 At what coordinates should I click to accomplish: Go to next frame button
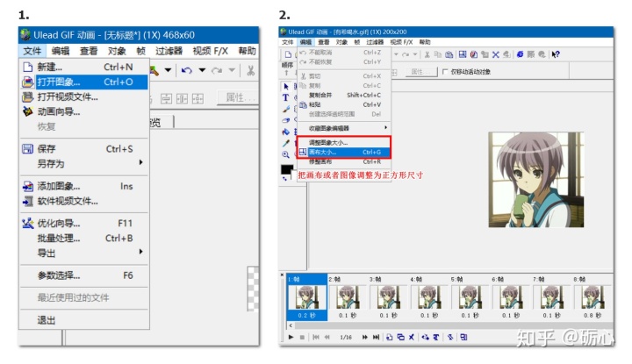(365, 337)
